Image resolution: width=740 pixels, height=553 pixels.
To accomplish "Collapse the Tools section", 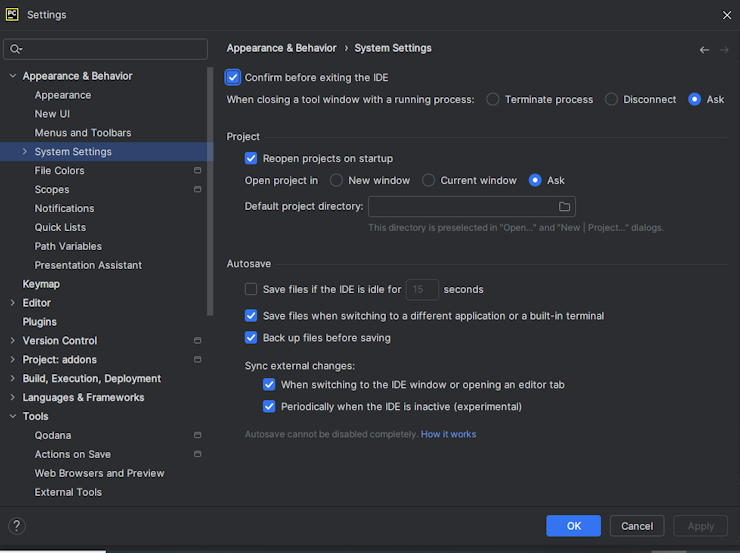I will click(13, 416).
